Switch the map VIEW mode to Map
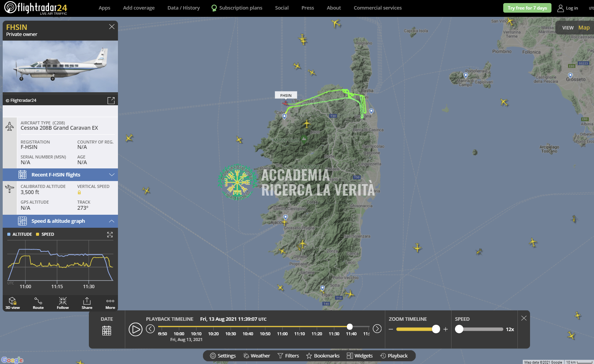This screenshot has width=594, height=364. [x=584, y=28]
